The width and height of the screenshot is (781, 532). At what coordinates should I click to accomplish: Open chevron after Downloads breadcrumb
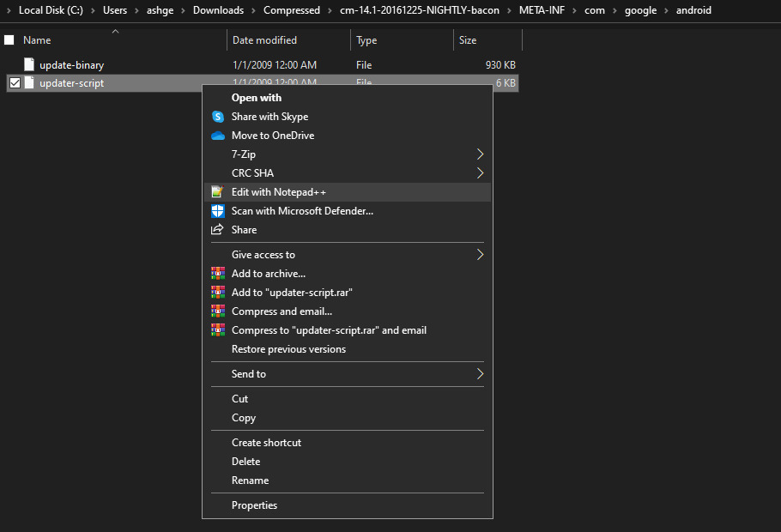pyautogui.click(x=253, y=10)
